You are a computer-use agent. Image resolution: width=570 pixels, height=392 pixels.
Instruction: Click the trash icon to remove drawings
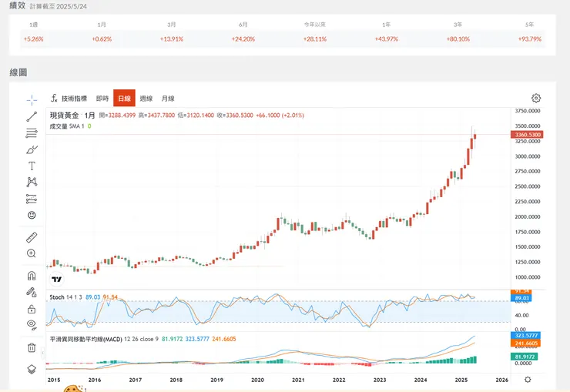click(x=32, y=347)
